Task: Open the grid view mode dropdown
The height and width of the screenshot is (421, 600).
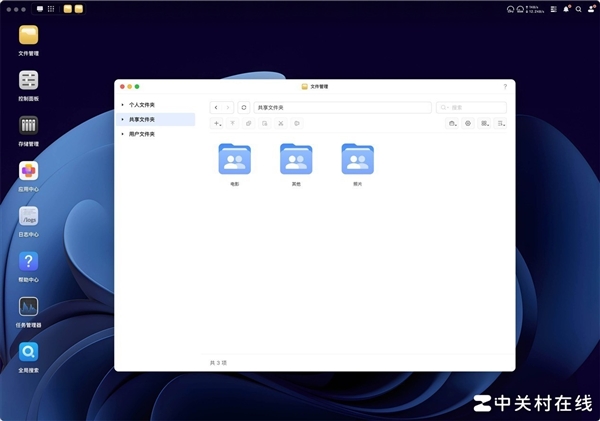Action: click(485, 123)
